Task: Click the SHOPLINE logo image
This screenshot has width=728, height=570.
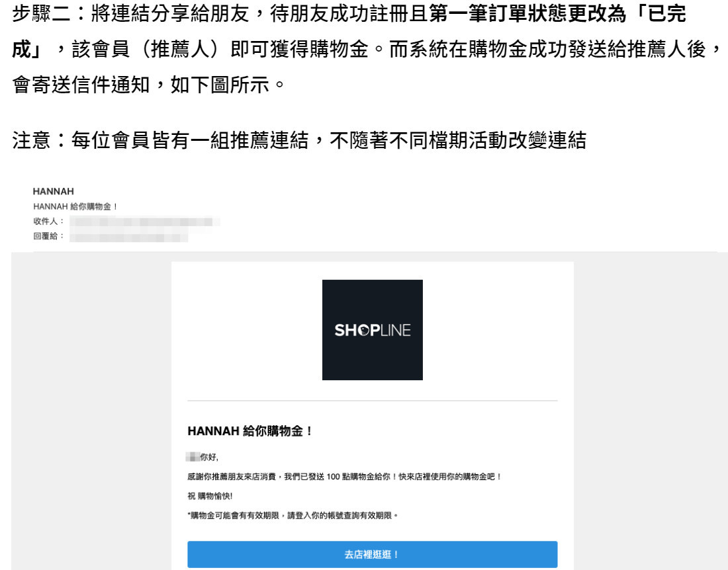Action: [373, 330]
